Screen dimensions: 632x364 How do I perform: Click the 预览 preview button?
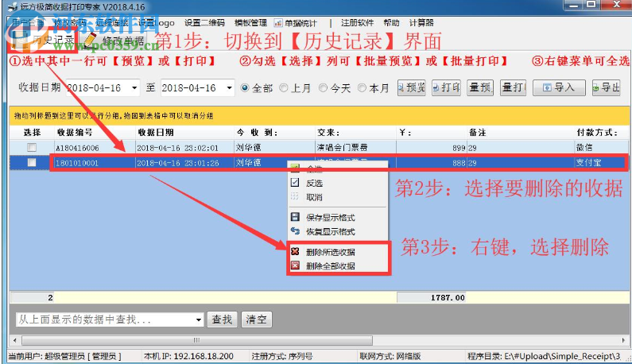tap(412, 87)
